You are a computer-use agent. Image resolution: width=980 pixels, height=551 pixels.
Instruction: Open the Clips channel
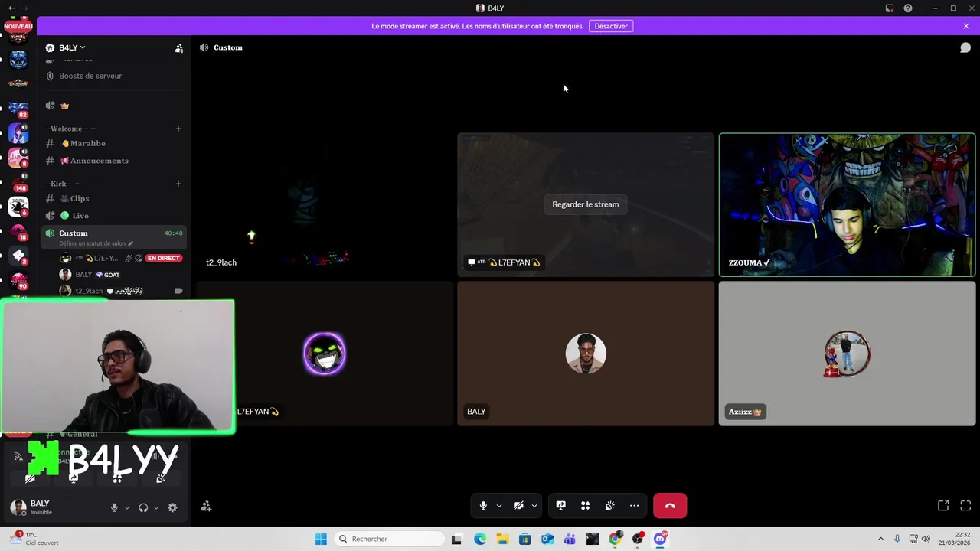[x=113, y=198]
